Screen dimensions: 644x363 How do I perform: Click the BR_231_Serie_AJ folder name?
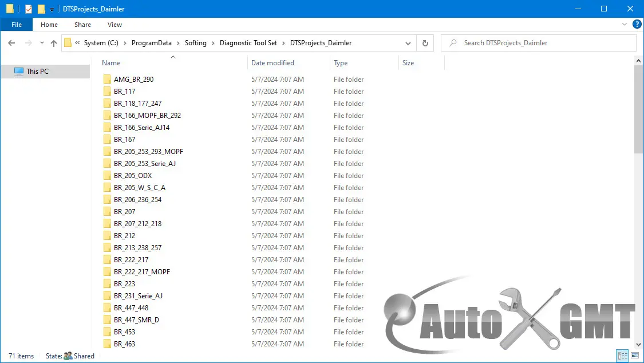(138, 295)
